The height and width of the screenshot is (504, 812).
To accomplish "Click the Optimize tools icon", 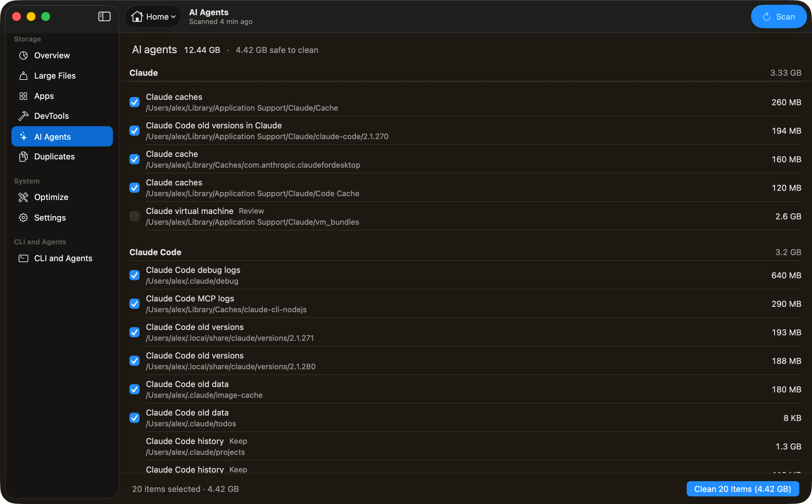I will coord(23,197).
